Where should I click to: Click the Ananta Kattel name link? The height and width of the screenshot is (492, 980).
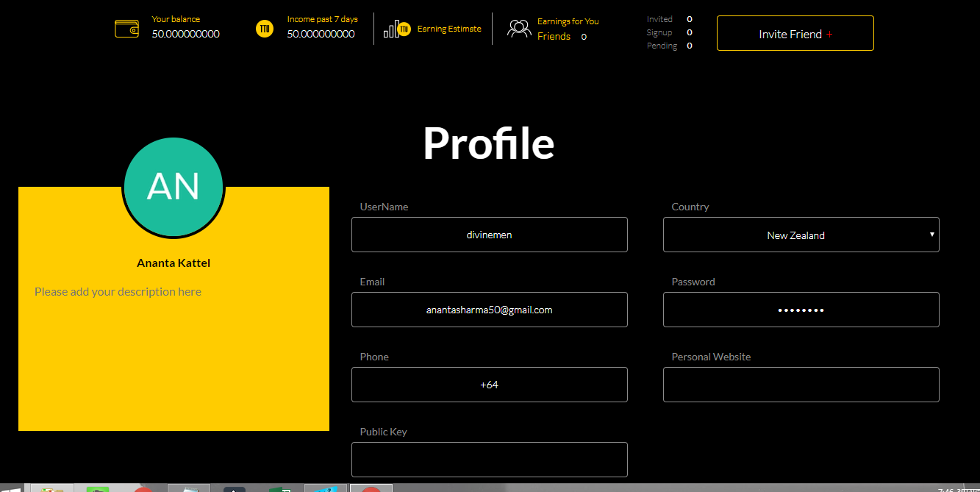coord(174,263)
